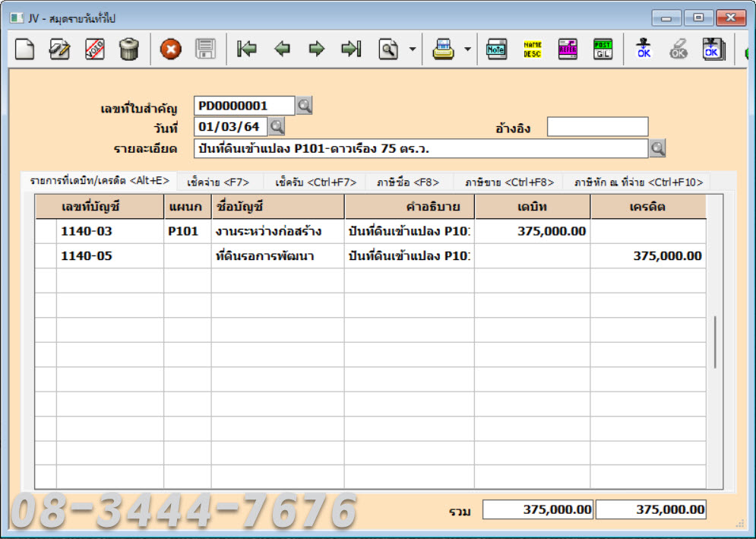Open the ภาษีซื้อ <F8> tab
The image size is (756, 539).
click(x=408, y=182)
